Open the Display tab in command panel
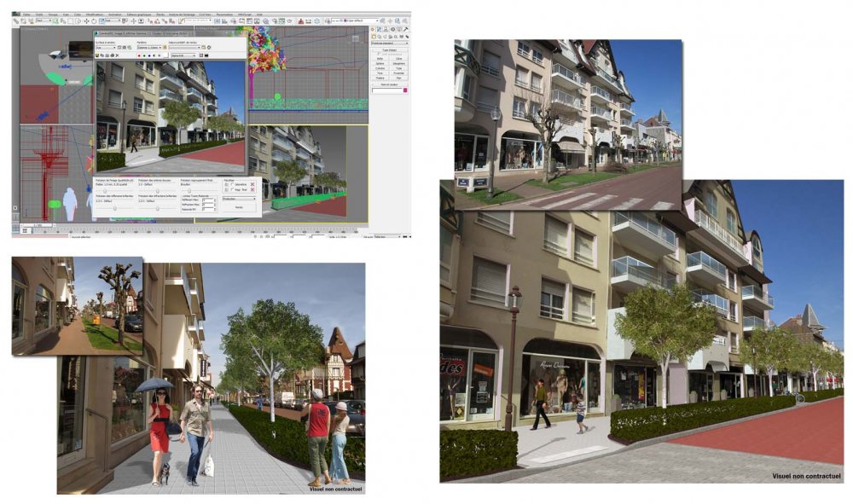 pyautogui.click(x=399, y=29)
